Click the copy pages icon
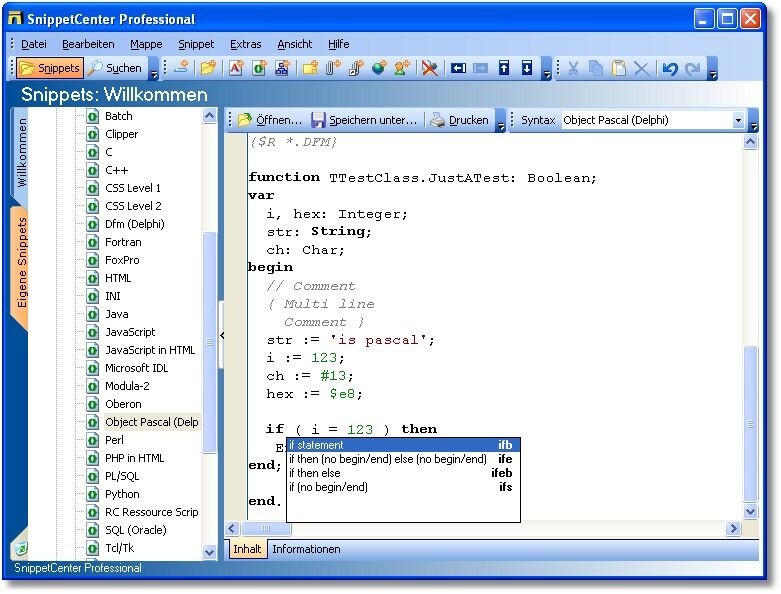 click(x=596, y=68)
